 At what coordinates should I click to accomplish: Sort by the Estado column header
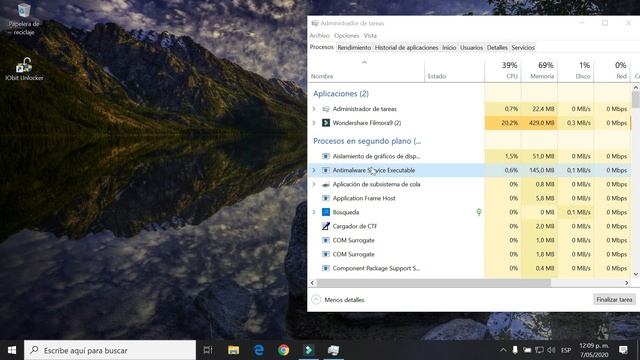tap(454, 71)
